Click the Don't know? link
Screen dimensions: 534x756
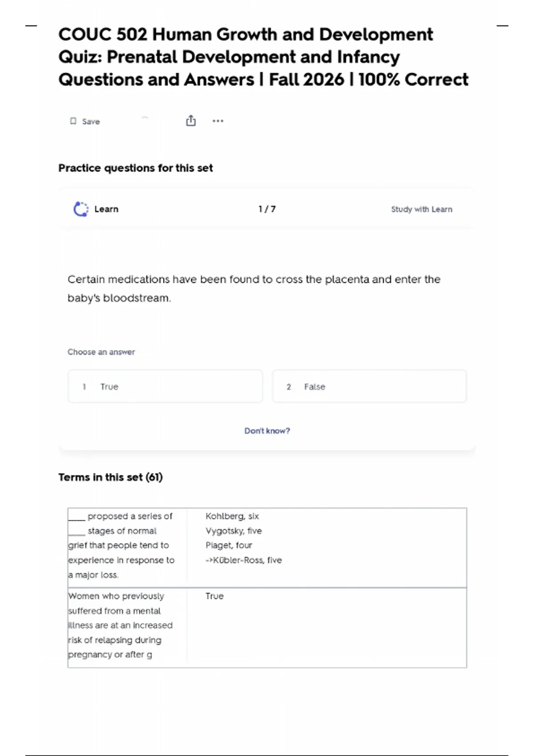[267, 430]
